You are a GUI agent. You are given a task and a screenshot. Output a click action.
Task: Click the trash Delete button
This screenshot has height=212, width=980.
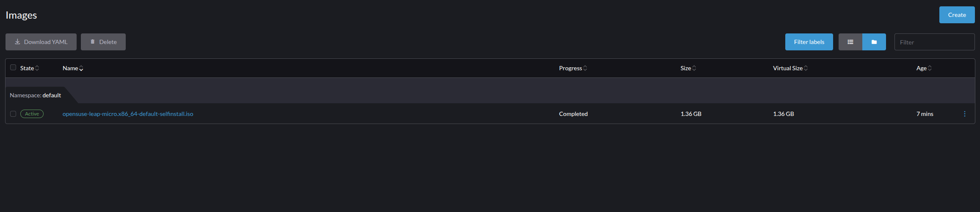pos(103,42)
